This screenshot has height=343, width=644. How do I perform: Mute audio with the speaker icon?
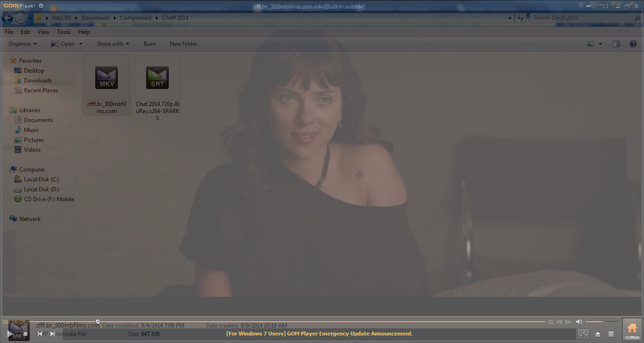click(x=579, y=322)
